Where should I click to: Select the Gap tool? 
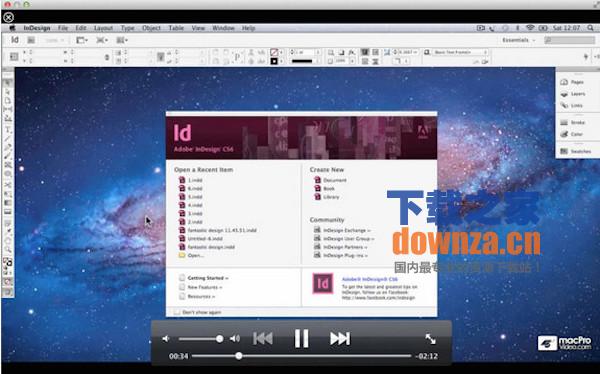click(x=8, y=109)
